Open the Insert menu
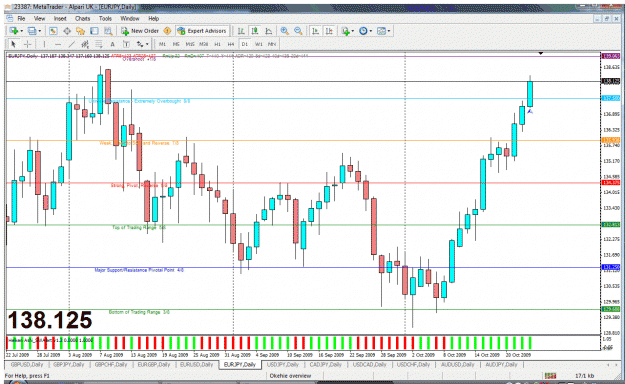625x384 pixels. coord(60,18)
